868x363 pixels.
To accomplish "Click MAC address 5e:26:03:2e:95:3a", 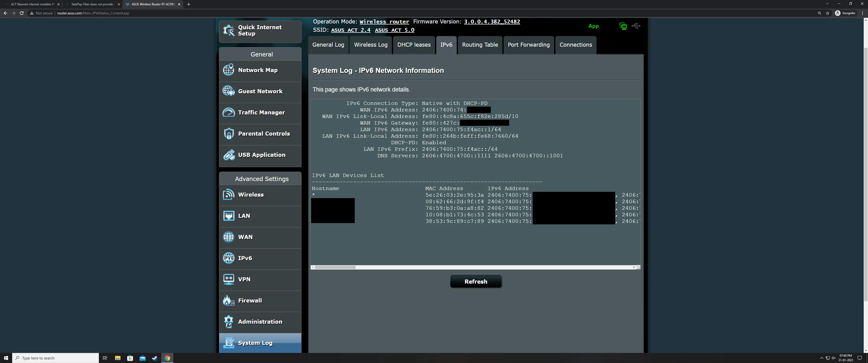I will [454, 195].
